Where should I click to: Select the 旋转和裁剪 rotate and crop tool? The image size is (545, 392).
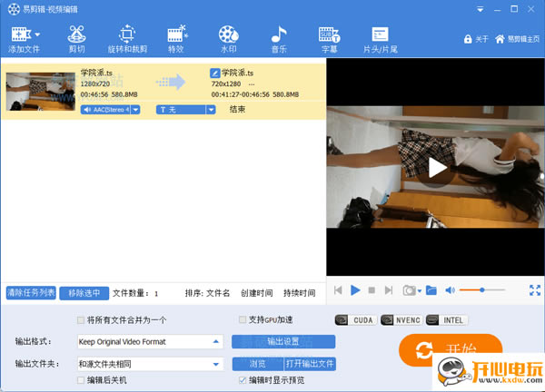pos(126,34)
